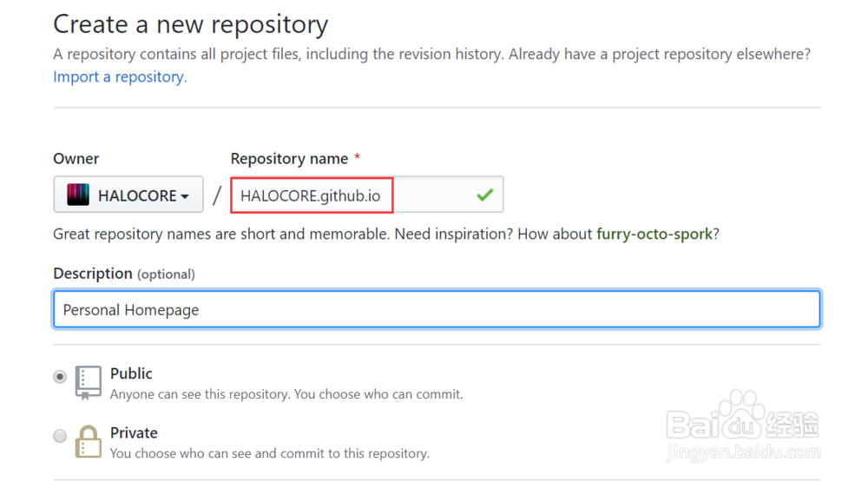This screenshot has height=482, width=868.
Task: Click the slash separator after Owner
Action: coord(217,195)
